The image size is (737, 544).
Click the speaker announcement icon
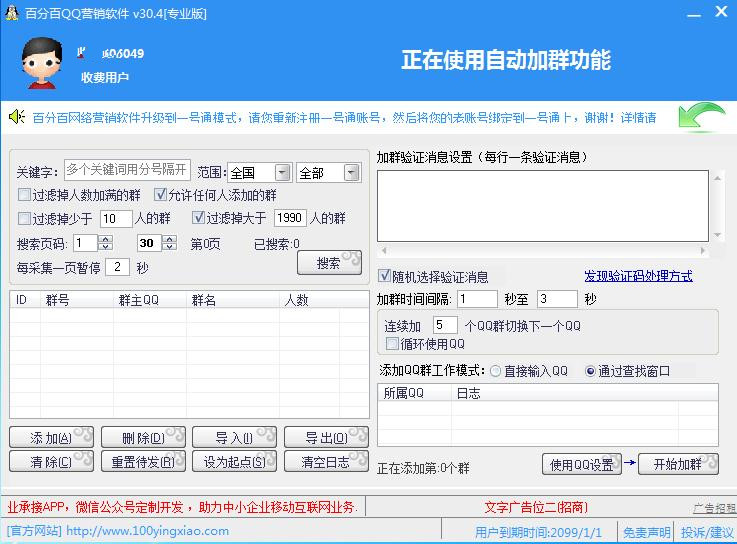click(x=16, y=117)
